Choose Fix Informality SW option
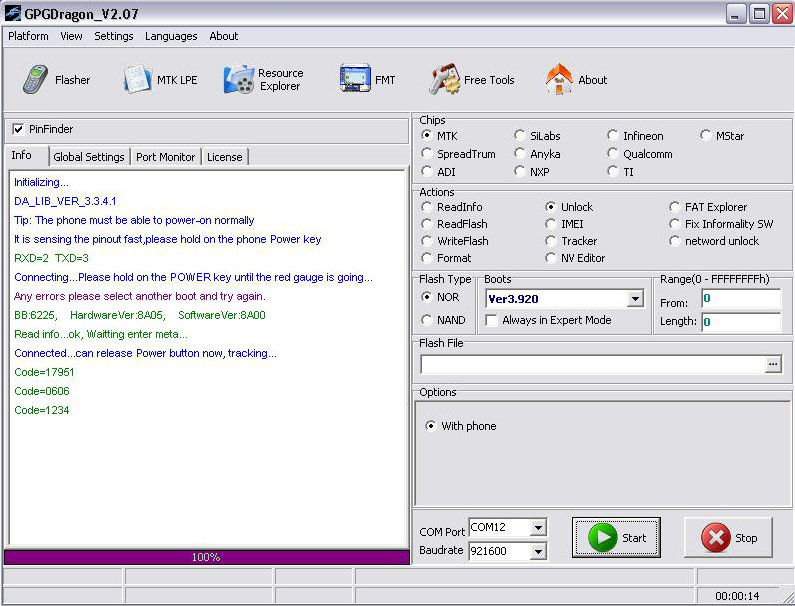This screenshot has width=795, height=606. (674, 224)
